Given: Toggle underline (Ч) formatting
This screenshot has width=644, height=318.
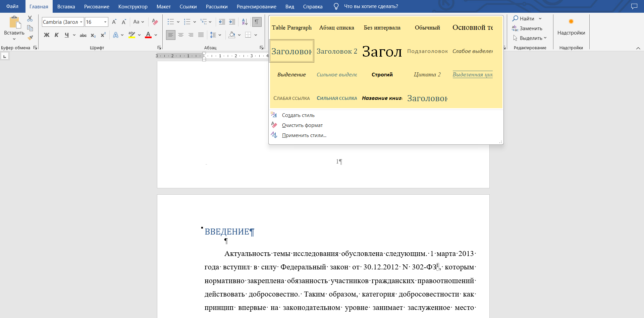Looking at the screenshot, I should 67,35.
